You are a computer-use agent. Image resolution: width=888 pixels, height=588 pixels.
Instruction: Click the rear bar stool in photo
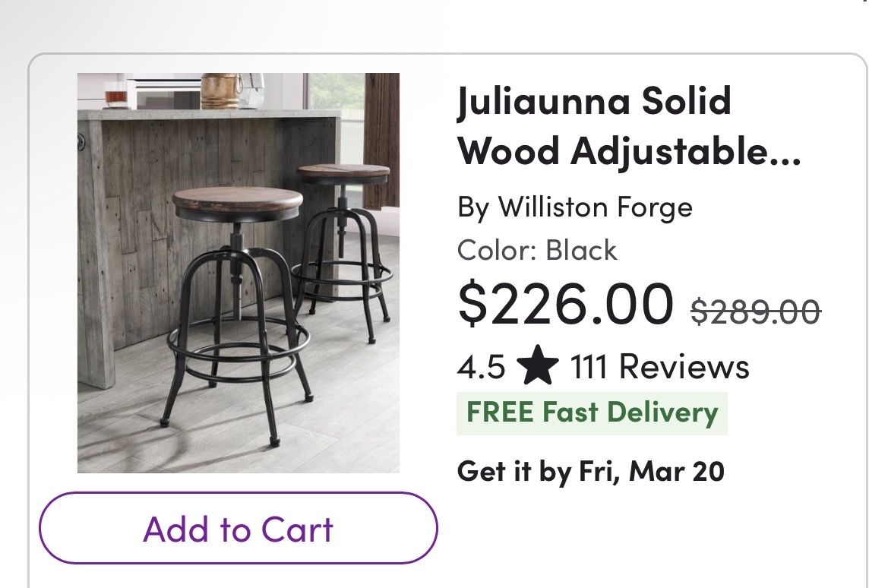(343, 228)
